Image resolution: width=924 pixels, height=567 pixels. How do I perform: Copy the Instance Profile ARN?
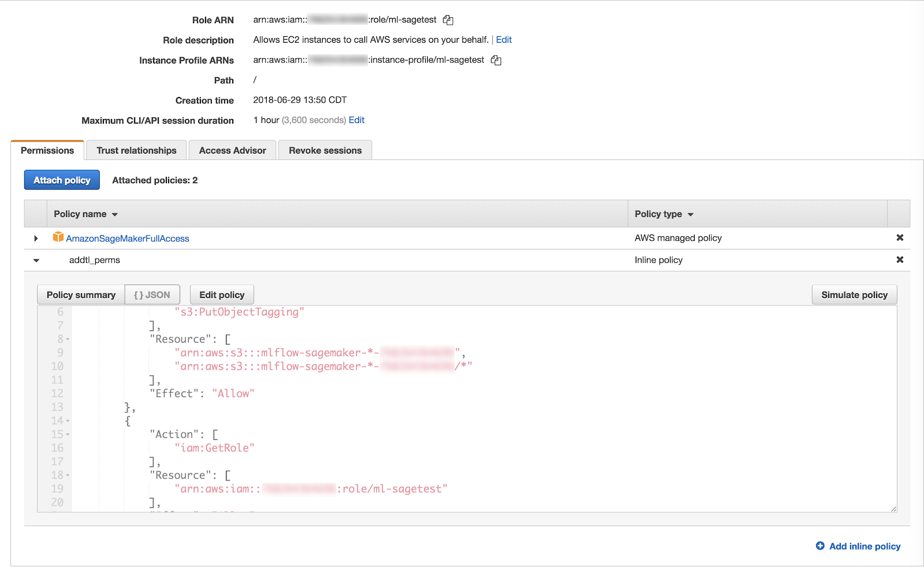(496, 60)
